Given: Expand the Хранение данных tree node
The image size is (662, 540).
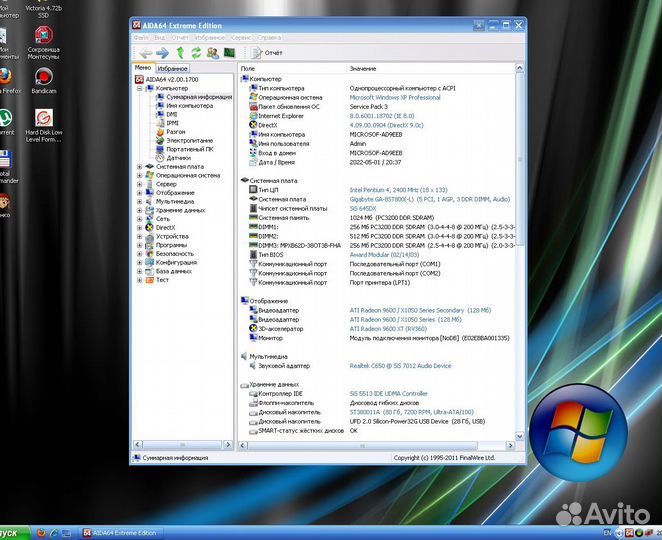Looking at the screenshot, I should tap(140, 210).
